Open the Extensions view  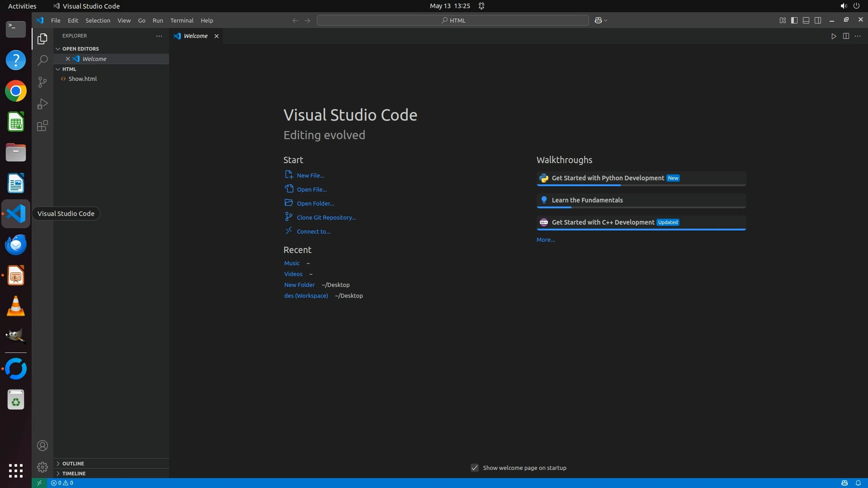[x=42, y=126]
